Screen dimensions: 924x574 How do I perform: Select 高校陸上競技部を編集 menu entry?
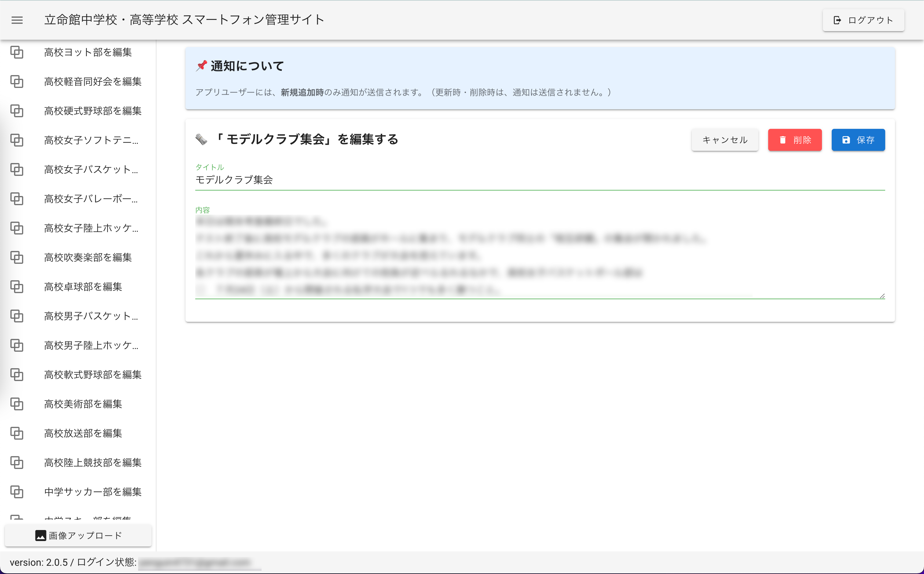click(93, 463)
